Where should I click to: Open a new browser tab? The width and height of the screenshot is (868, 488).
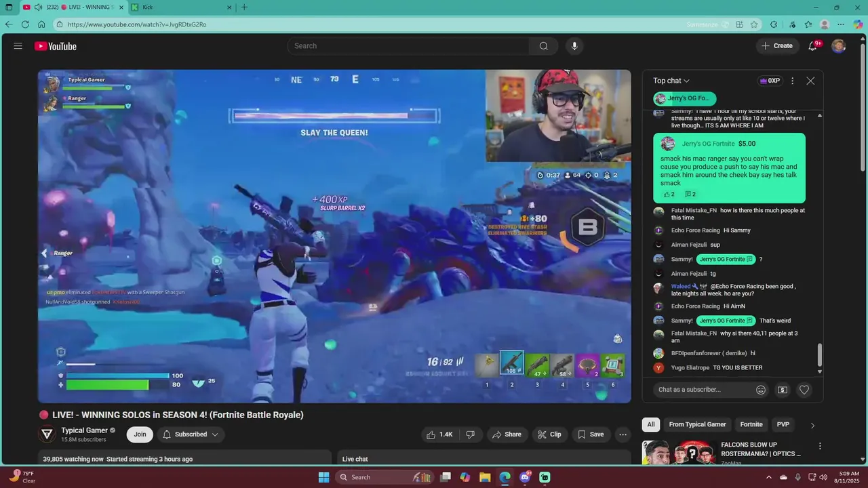[244, 7]
